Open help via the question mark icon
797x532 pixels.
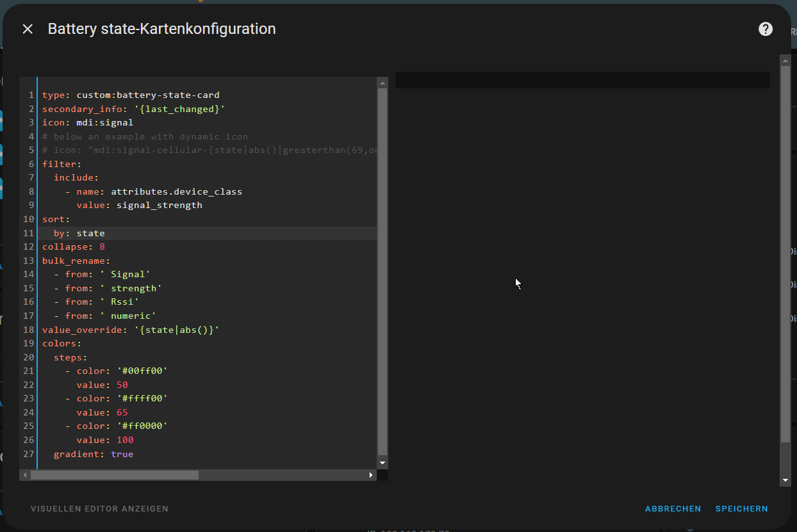click(765, 29)
